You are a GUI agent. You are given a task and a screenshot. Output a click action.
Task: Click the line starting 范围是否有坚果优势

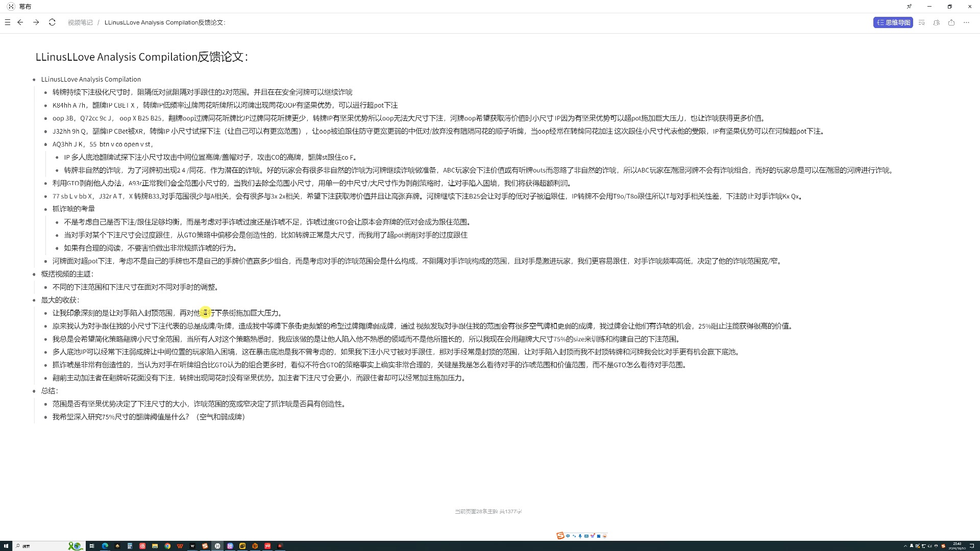coord(201,404)
